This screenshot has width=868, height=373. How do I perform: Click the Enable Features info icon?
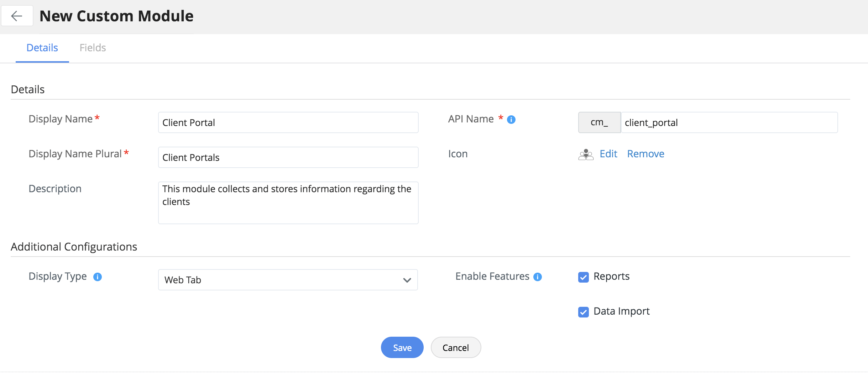[x=538, y=277]
